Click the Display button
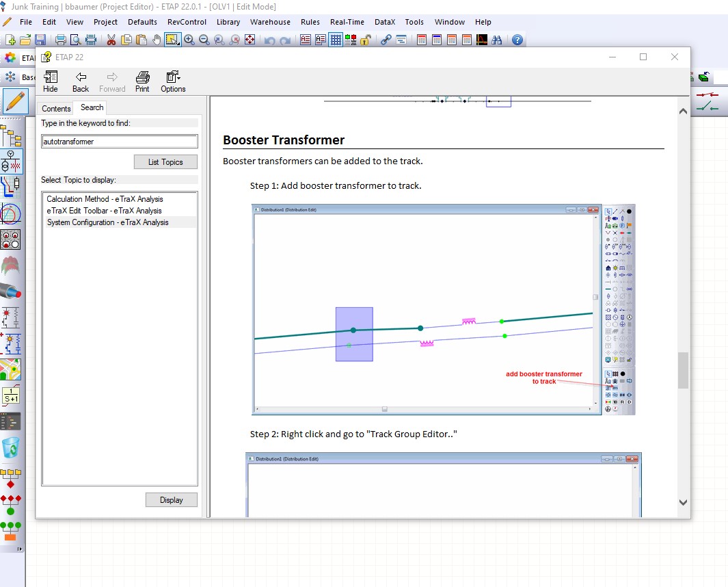Viewport: 728px width, 587px height. tap(171, 500)
